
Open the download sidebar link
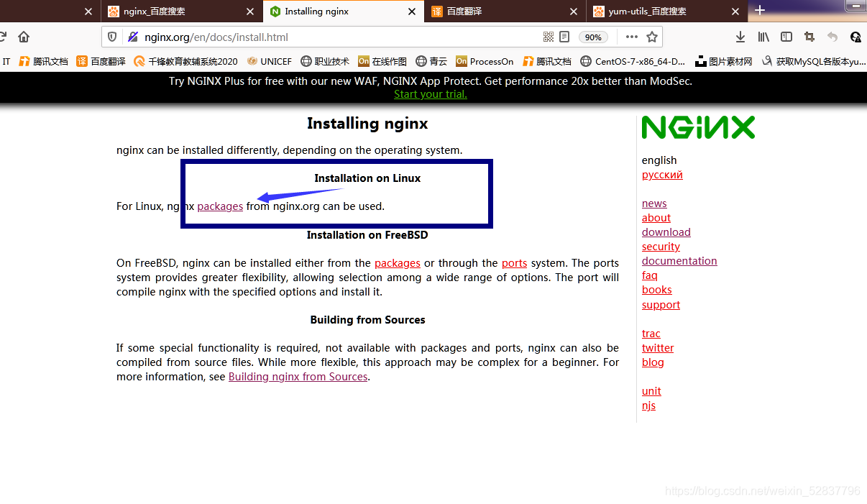point(666,232)
